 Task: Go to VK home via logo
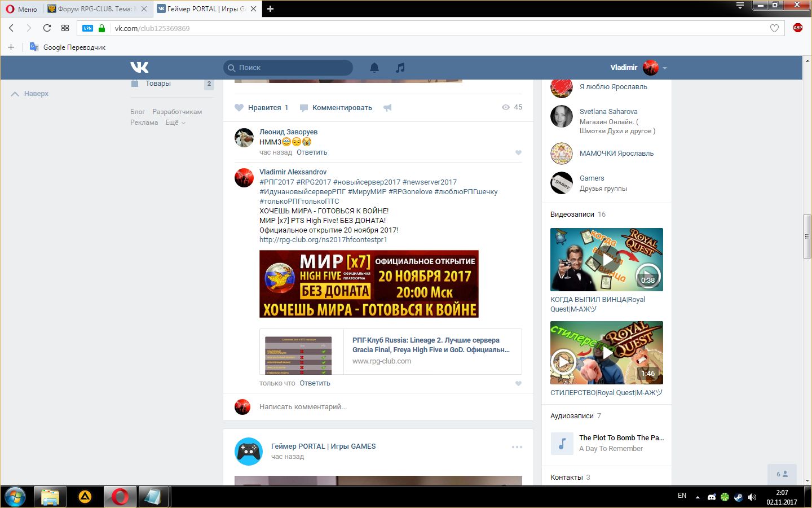pos(139,68)
